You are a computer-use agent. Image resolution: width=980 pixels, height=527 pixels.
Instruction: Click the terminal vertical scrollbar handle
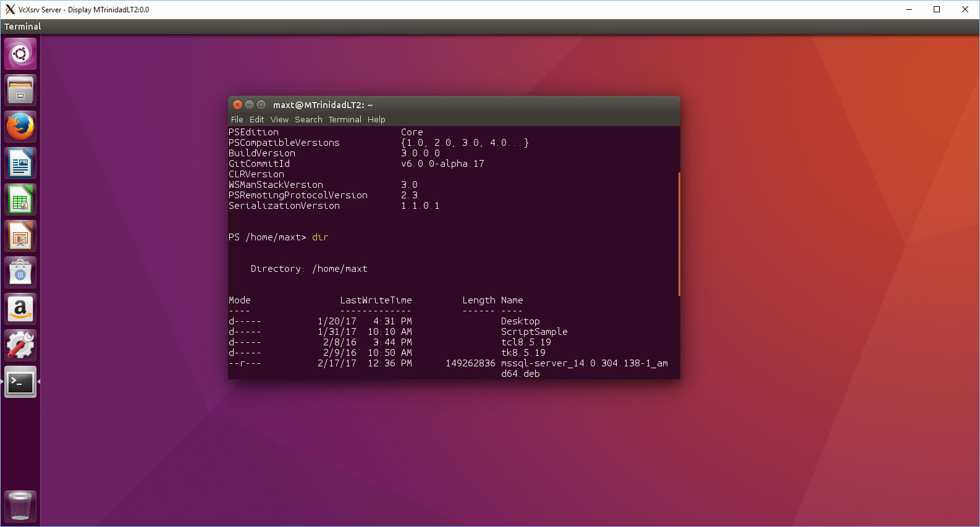click(679, 234)
